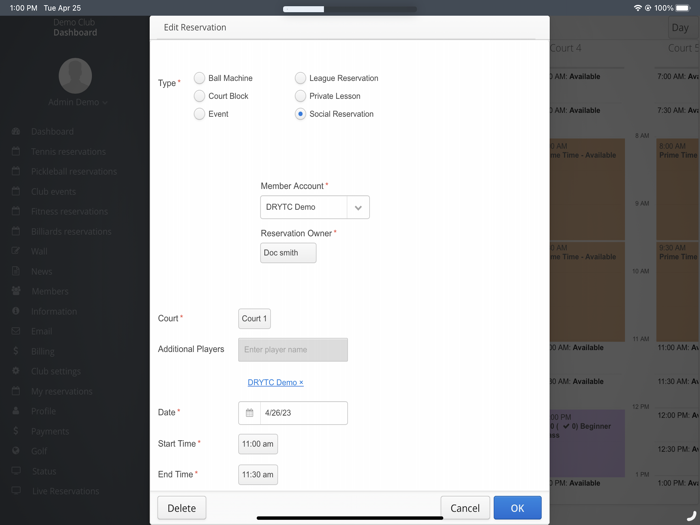
Task: Switch to the Day view tab
Action: [x=680, y=28]
